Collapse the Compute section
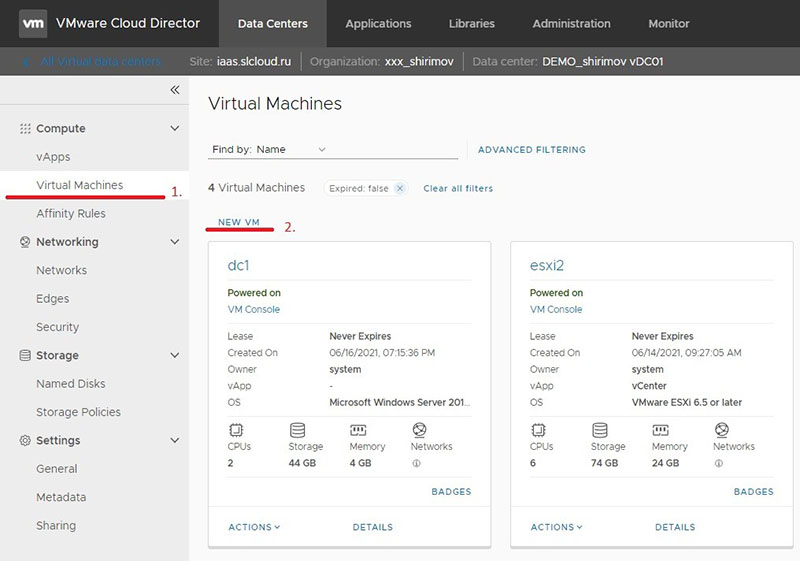The height and width of the screenshot is (561, 800). click(175, 129)
